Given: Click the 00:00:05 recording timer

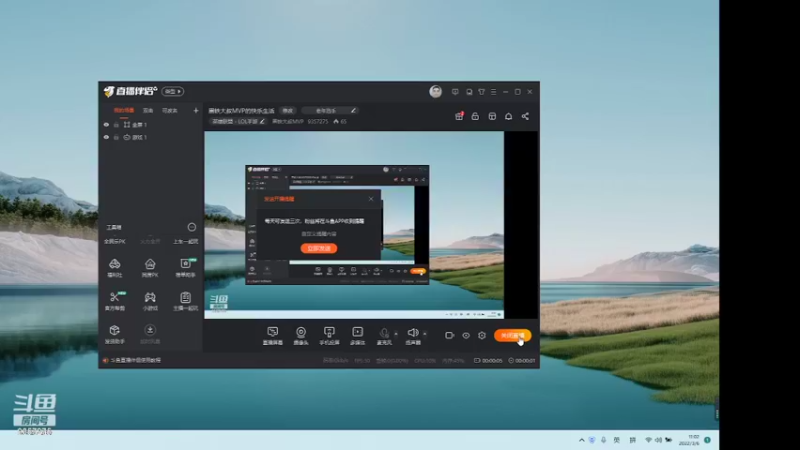Looking at the screenshot, I should 488,360.
